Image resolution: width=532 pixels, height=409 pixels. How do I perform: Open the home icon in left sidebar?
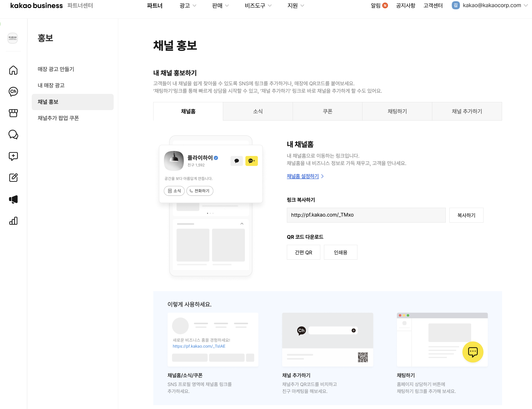pyautogui.click(x=13, y=70)
